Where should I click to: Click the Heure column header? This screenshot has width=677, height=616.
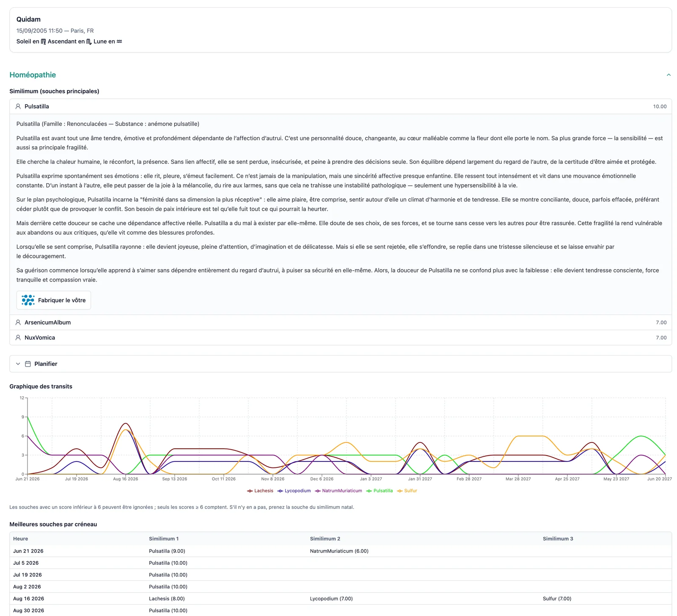[x=21, y=539]
